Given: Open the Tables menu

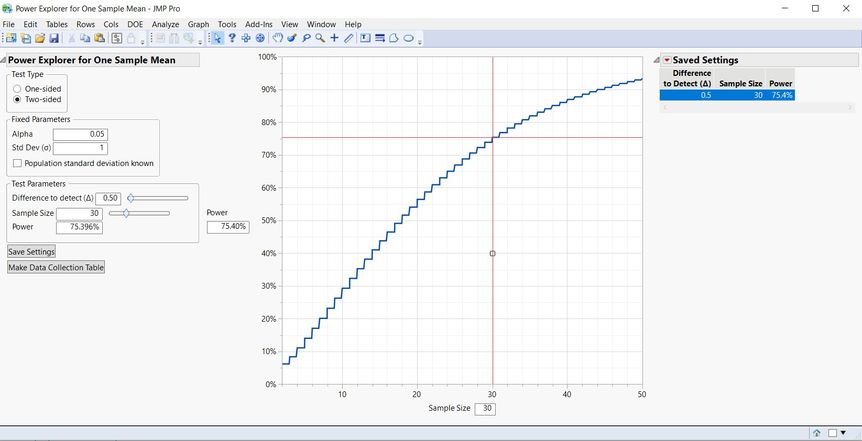Looking at the screenshot, I should coord(57,24).
